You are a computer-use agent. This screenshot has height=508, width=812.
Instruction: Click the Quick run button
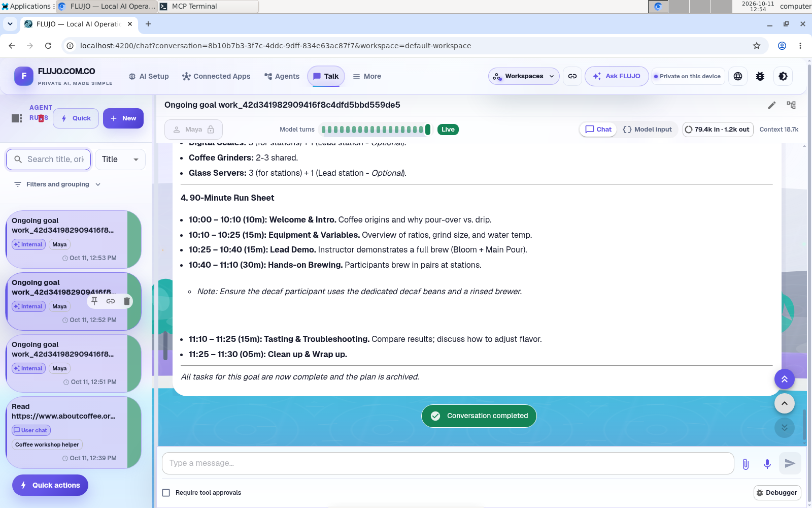76,118
